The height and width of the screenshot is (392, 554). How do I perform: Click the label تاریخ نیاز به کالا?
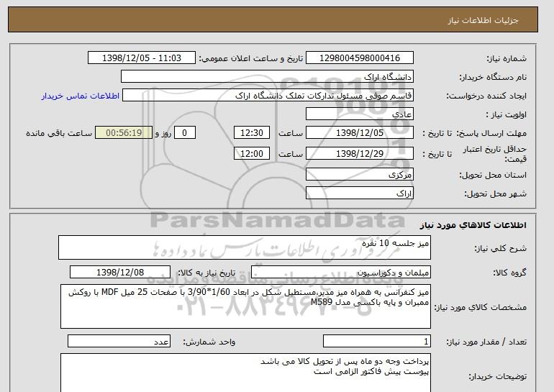tap(206, 273)
